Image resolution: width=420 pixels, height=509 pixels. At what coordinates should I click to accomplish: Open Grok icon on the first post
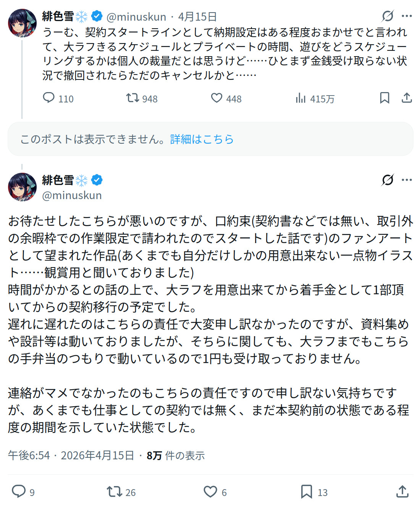point(388,16)
